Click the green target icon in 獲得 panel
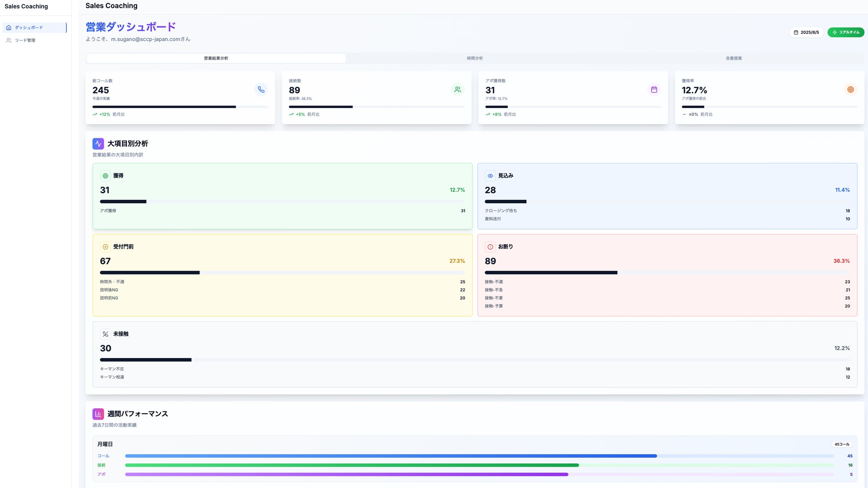The image size is (868, 488). (105, 176)
